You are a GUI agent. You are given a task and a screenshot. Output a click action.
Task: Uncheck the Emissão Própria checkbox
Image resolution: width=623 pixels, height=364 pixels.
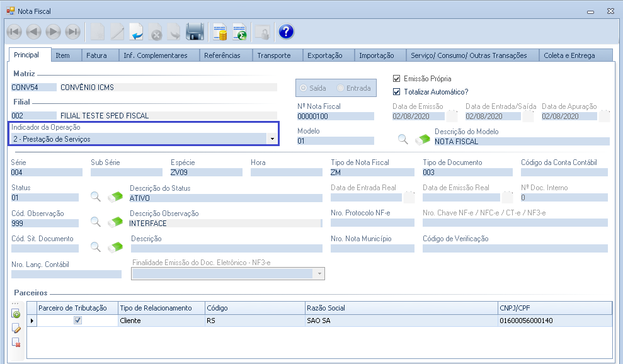click(396, 79)
